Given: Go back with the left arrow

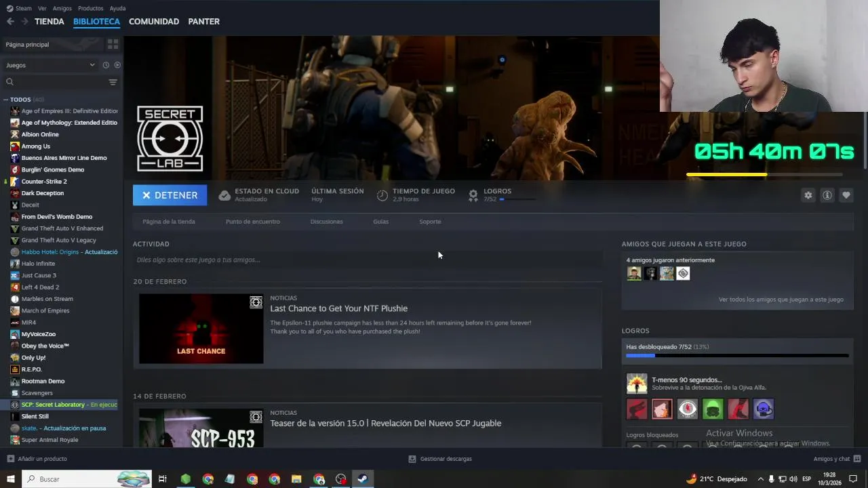Looking at the screenshot, I should [10, 22].
